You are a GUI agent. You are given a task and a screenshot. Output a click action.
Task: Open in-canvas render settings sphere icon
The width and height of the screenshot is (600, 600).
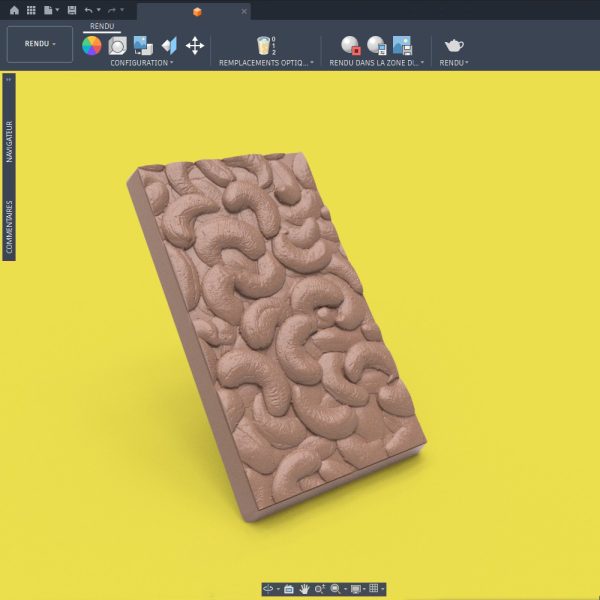(x=377, y=46)
